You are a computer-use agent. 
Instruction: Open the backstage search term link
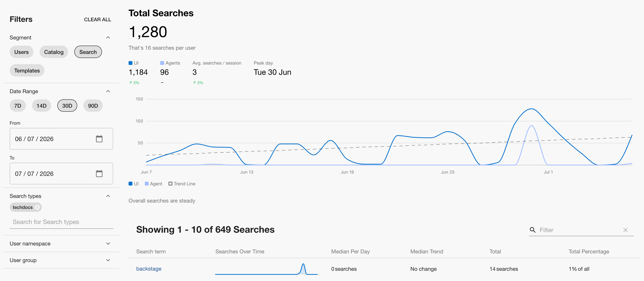click(149, 269)
